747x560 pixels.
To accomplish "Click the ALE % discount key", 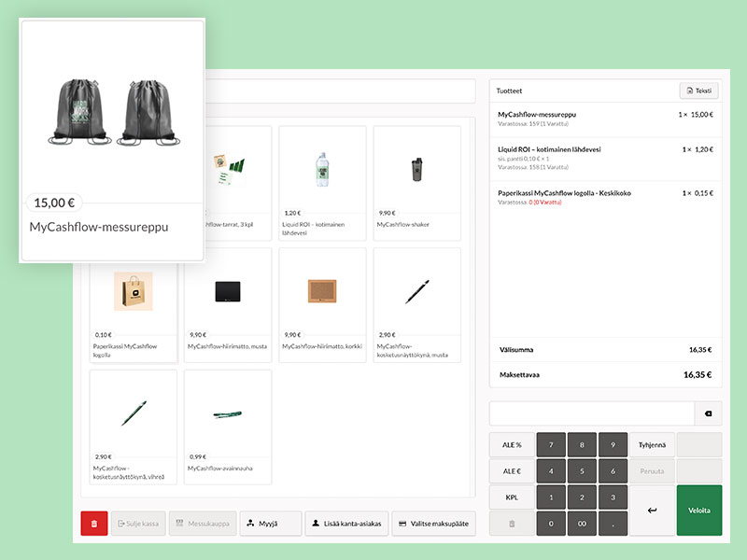I will pyautogui.click(x=512, y=445).
